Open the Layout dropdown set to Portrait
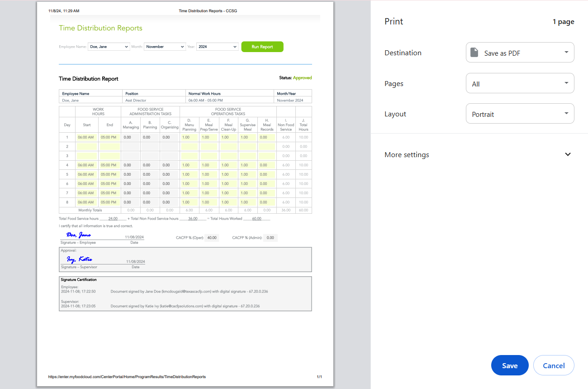Viewport: 588px width, 389px height. click(520, 114)
